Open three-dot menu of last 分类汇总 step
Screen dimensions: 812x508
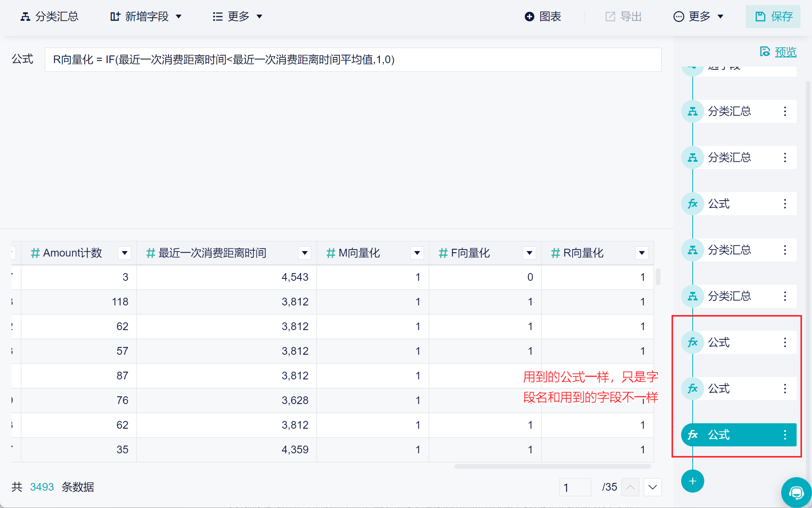(785, 296)
